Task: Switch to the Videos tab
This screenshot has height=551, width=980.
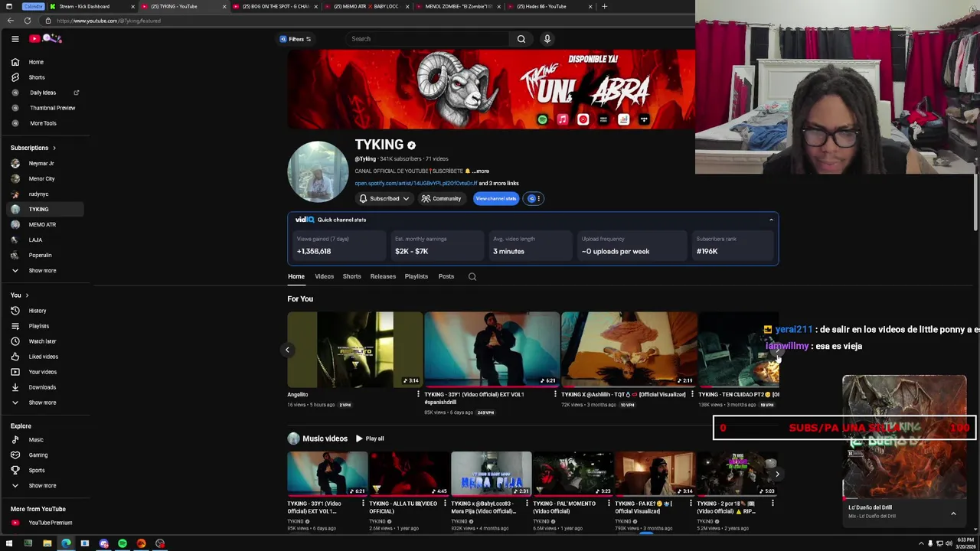Action: tap(324, 276)
